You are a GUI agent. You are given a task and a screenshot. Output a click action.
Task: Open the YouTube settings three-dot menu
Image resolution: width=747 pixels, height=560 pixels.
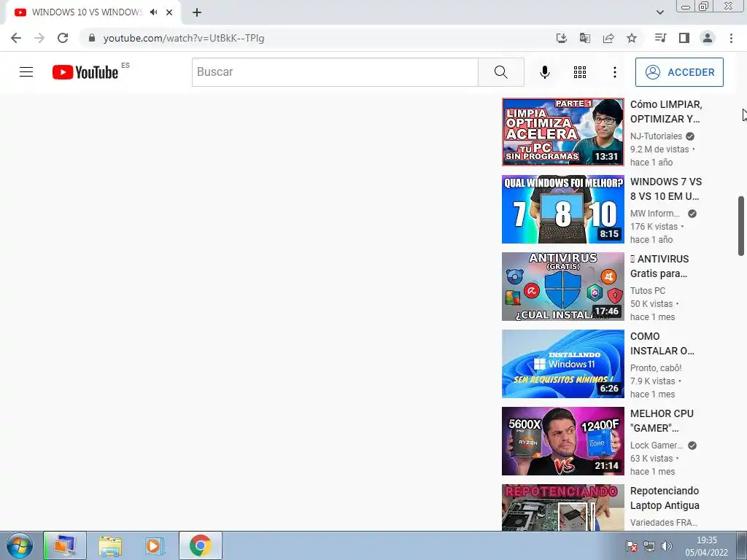tap(614, 72)
